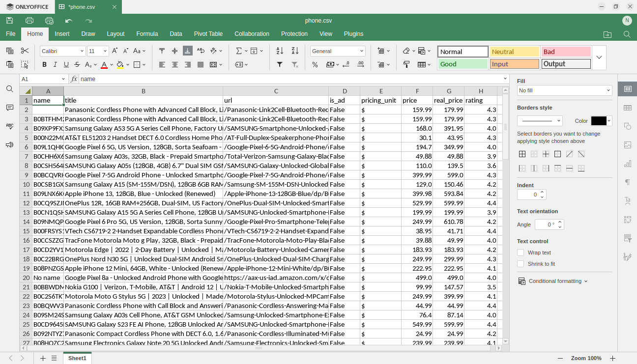Click the Paste icon

coord(9,64)
